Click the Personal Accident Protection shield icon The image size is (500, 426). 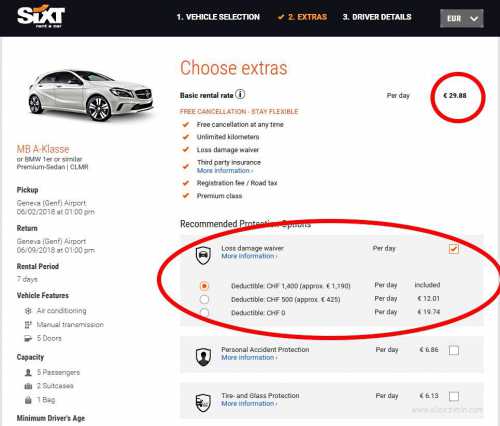pos(203,357)
